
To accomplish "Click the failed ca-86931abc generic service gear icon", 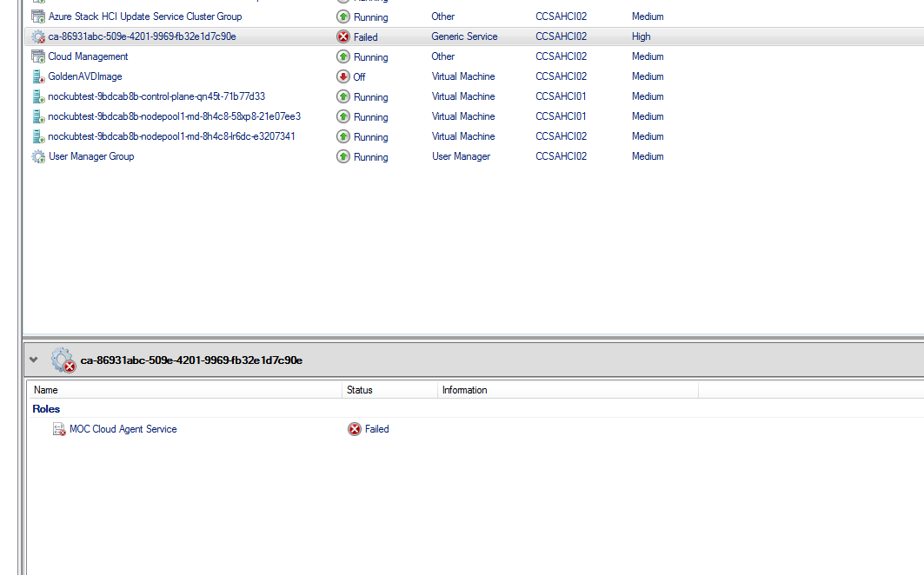I will [38, 36].
